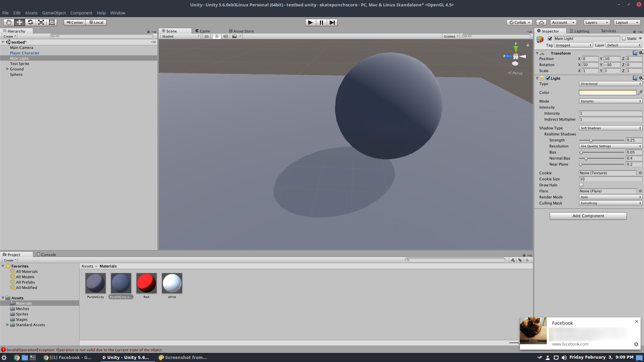The height and width of the screenshot is (362, 644).
Task: Select the Hand tool
Action: point(9,22)
